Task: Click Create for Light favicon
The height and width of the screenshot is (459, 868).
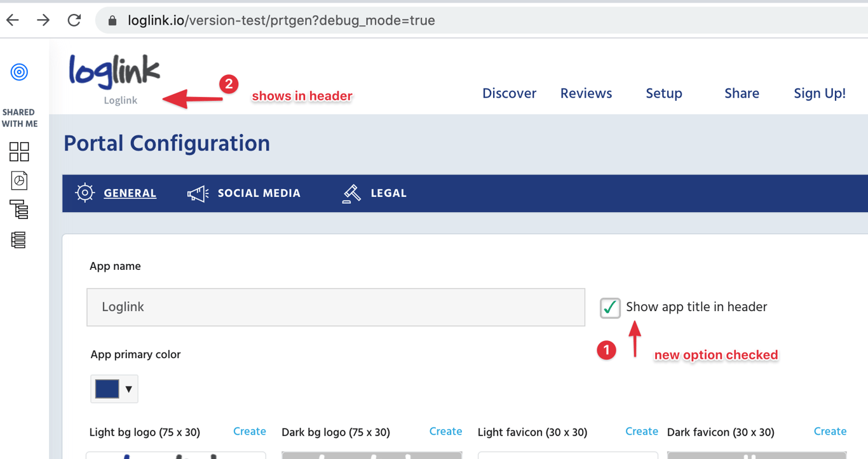Action: coord(642,432)
